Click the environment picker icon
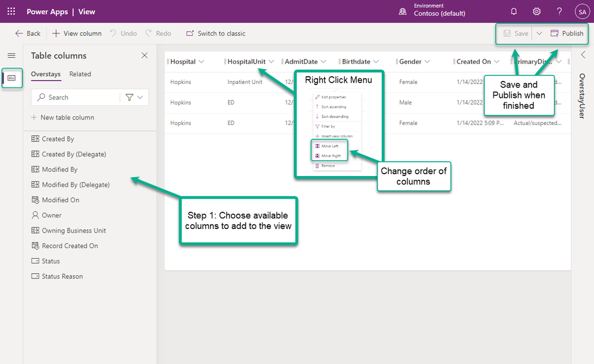 (x=403, y=11)
